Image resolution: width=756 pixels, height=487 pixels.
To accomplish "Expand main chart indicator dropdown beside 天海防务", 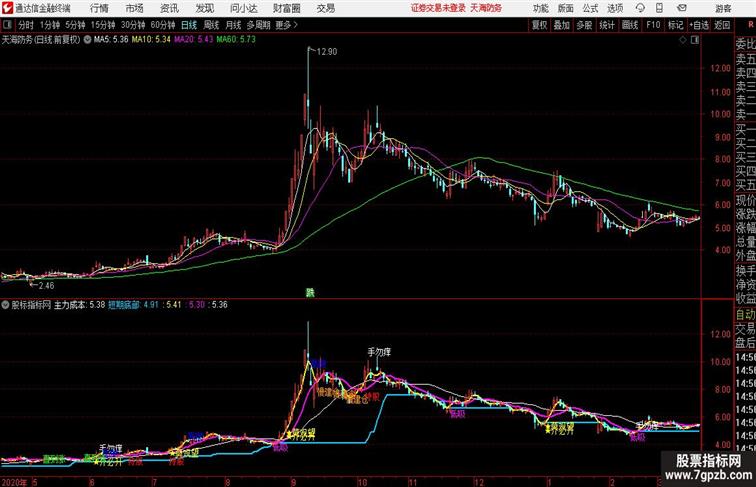I will [x=87, y=40].
